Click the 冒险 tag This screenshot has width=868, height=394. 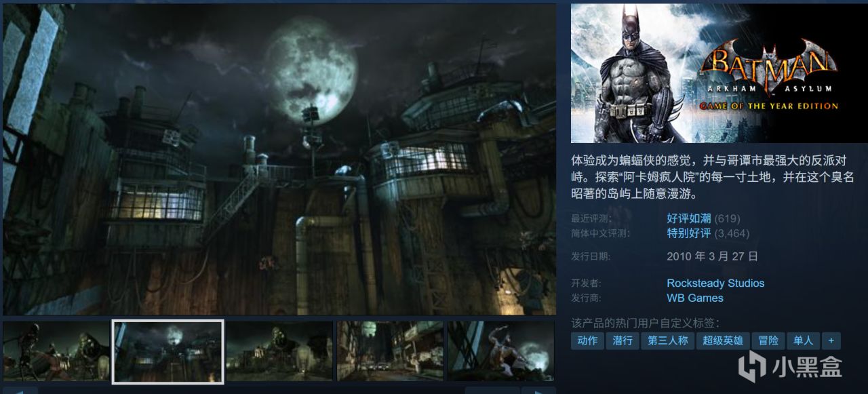[768, 340]
